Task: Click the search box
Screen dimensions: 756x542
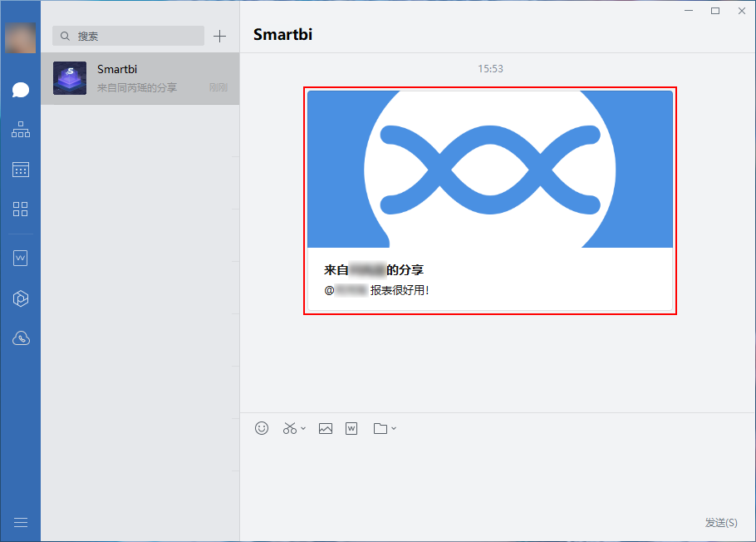Action: [x=128, y=36]
